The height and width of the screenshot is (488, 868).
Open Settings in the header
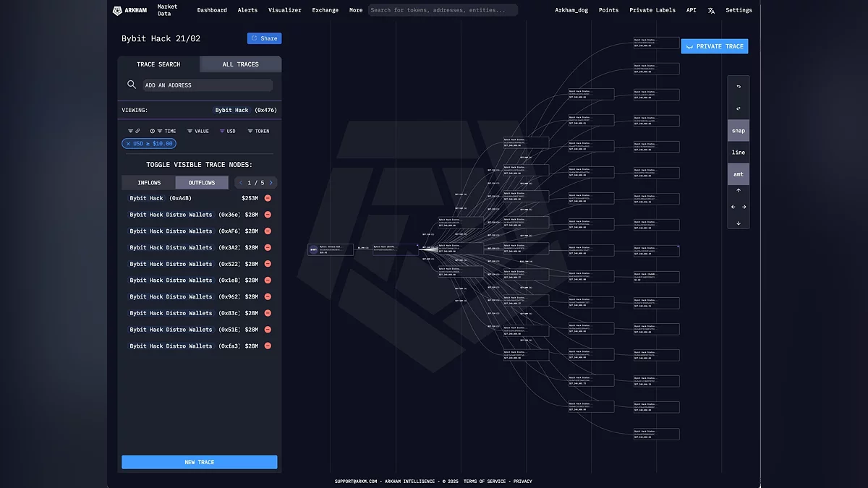click(739, 10)
